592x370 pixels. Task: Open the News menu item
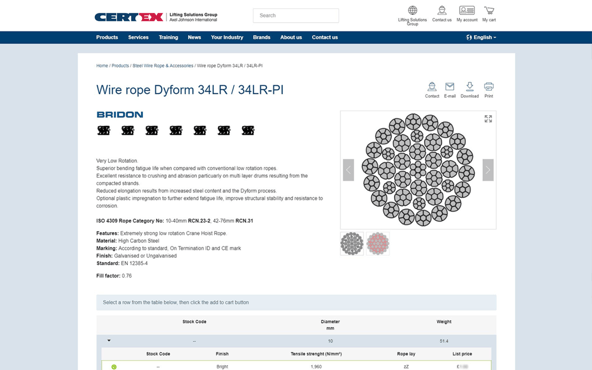pos(194,37)
